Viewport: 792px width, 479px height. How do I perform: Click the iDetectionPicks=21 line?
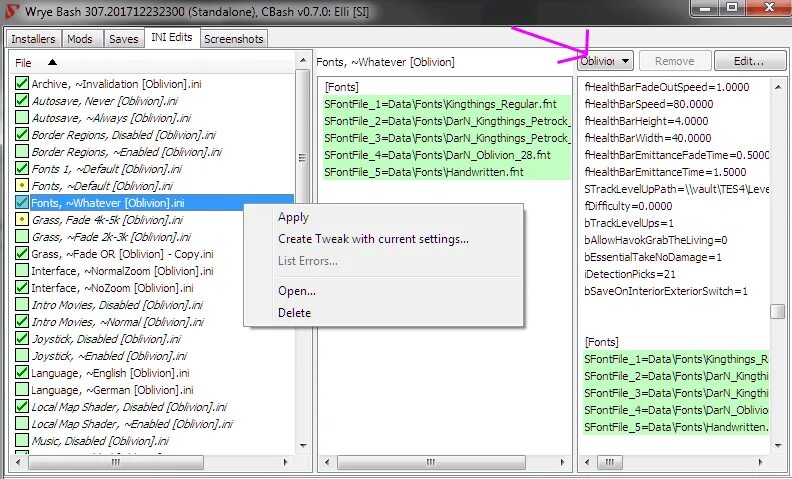(629, 274)
